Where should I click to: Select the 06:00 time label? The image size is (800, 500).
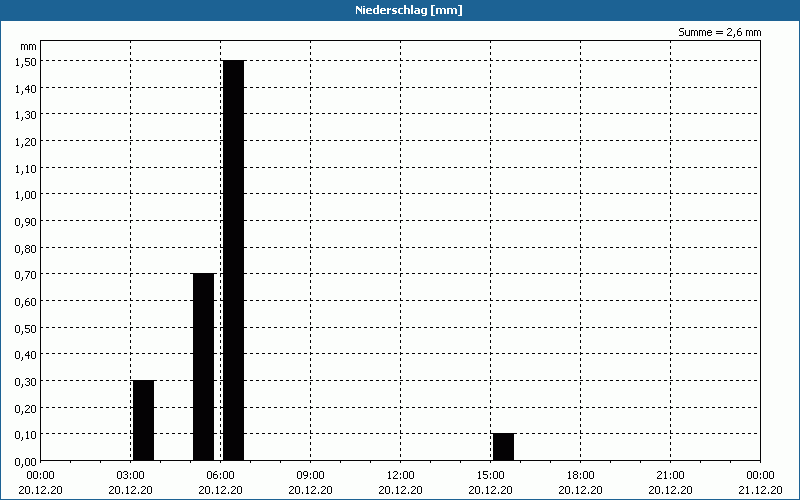[x=220, y=476]
